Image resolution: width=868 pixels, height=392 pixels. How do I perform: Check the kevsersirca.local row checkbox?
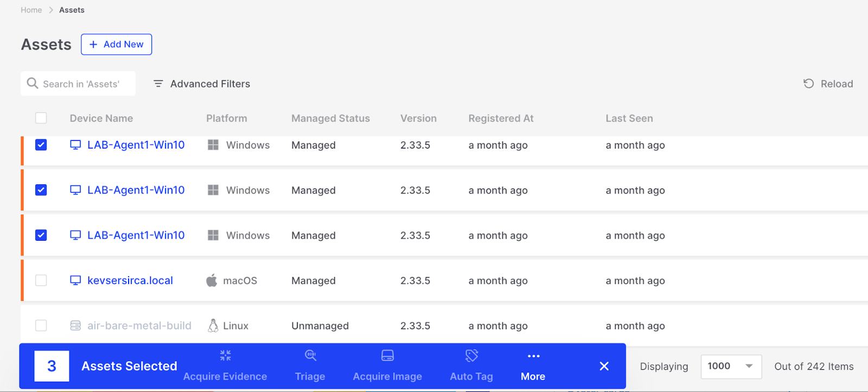[x=41, y=280]
